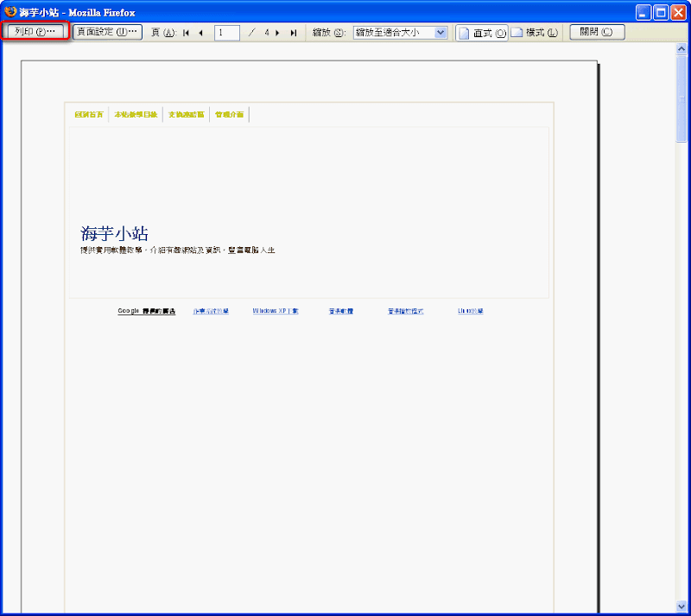Open first yellow nav tab 回到首頁
The image size is (691, 616).
[89, 115]
